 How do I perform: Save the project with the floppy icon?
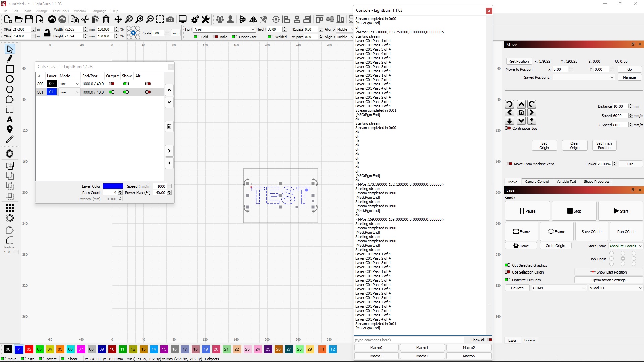tap(29, 19)
